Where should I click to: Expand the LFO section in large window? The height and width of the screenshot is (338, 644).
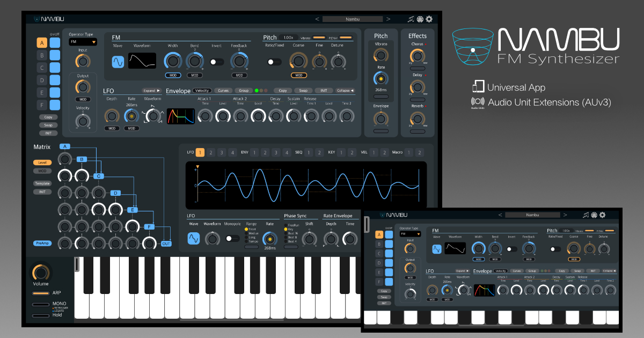coord(152,91)
